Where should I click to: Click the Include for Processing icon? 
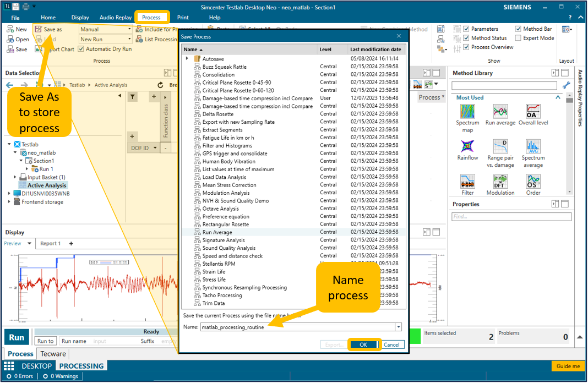[139, 29]
